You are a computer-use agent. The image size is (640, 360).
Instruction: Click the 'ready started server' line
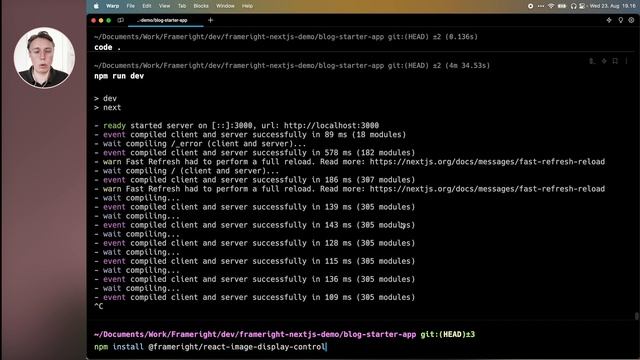tap(236, 125)
